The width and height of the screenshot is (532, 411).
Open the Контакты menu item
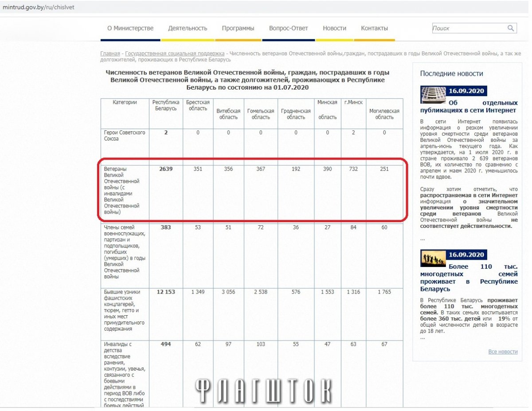click(x=375, y=28)
